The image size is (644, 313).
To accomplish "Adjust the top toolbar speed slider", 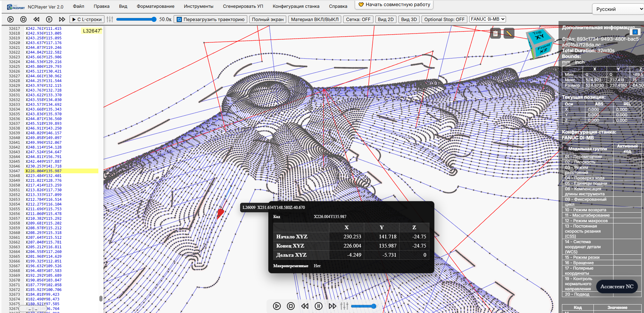I will tap(136, 19).
